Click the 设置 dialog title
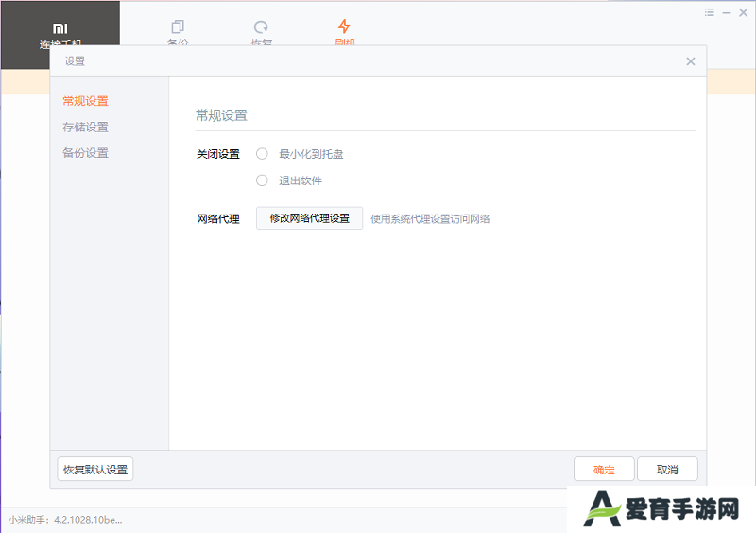Image resolution: width=756 pixels, height=533 pixels. tap(75, 61)
